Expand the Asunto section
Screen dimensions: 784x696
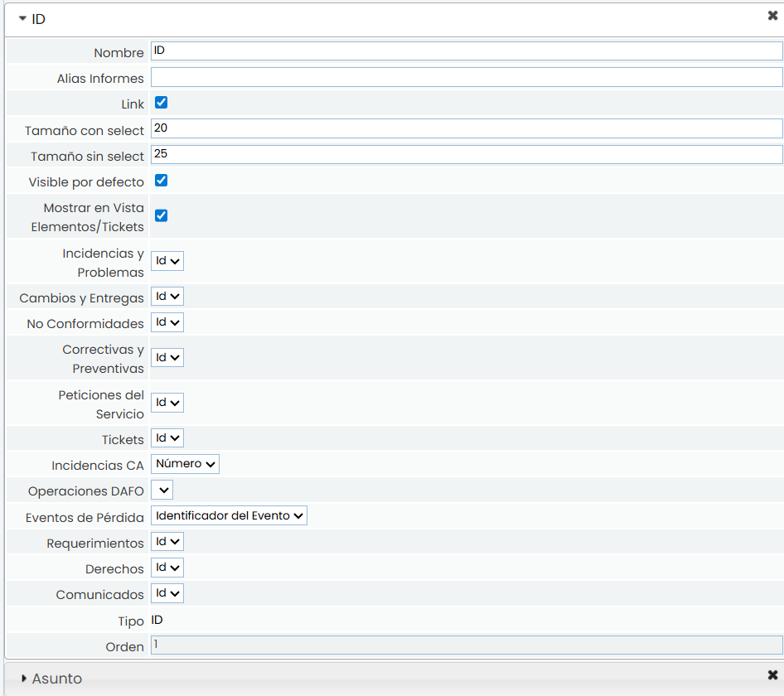(x=24, y=679)
